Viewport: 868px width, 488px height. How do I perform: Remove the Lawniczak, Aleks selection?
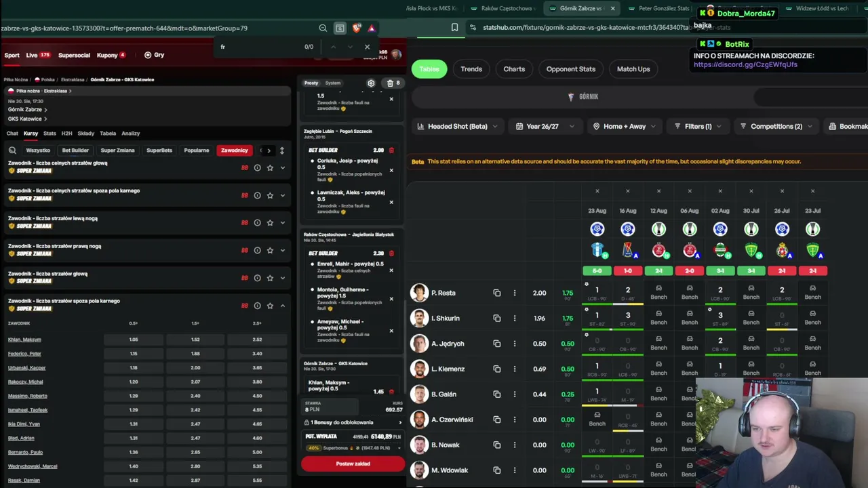pos(391,202)
